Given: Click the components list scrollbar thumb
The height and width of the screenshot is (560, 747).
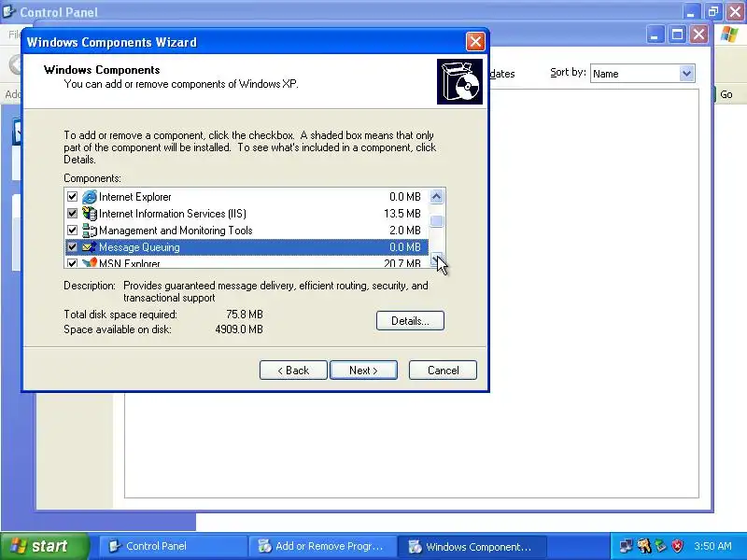Looking at the screenshot, I should coord(436,221).
